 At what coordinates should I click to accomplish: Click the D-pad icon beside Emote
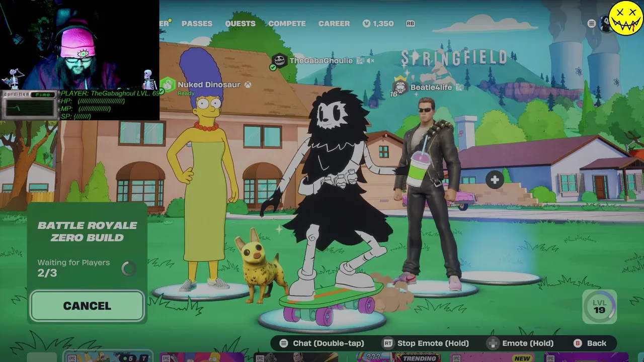coord(492,343)
